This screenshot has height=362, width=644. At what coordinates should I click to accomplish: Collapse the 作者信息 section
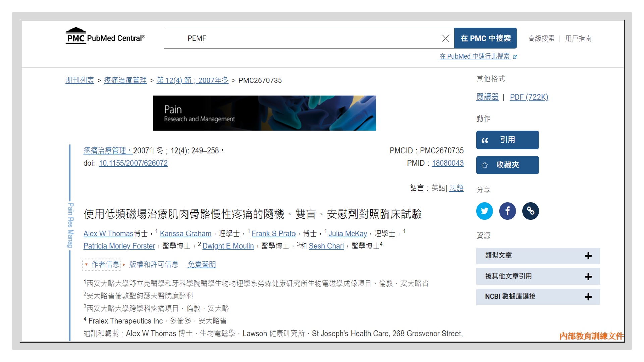102,265
